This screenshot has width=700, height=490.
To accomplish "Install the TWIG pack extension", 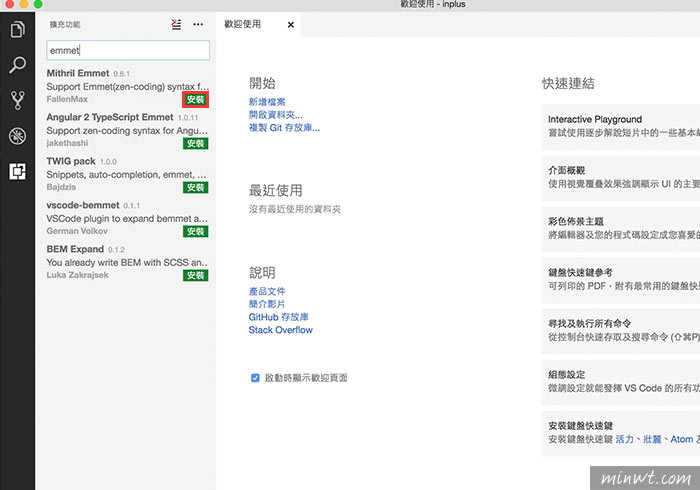I will [196, 187].
